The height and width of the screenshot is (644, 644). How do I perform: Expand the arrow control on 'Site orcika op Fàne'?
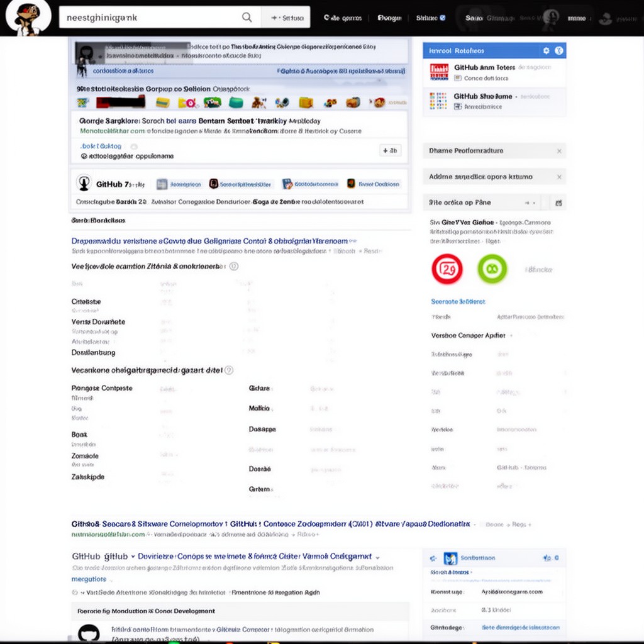pos(530,203)
